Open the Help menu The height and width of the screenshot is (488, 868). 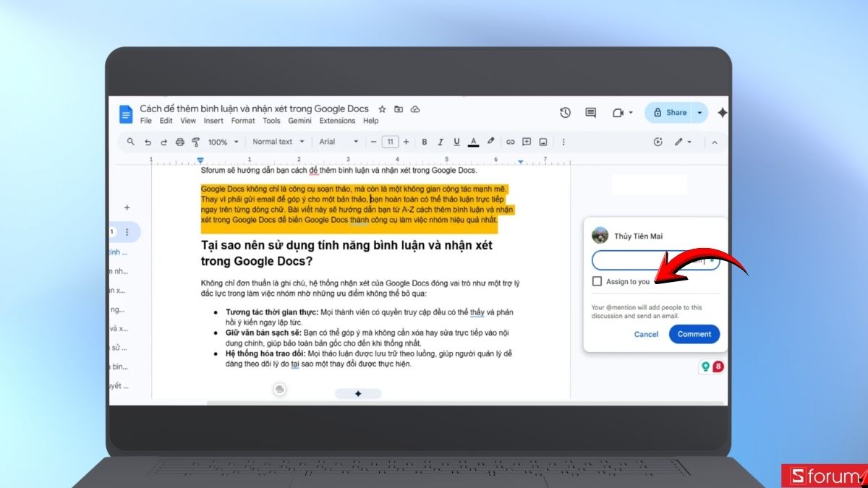371,121
